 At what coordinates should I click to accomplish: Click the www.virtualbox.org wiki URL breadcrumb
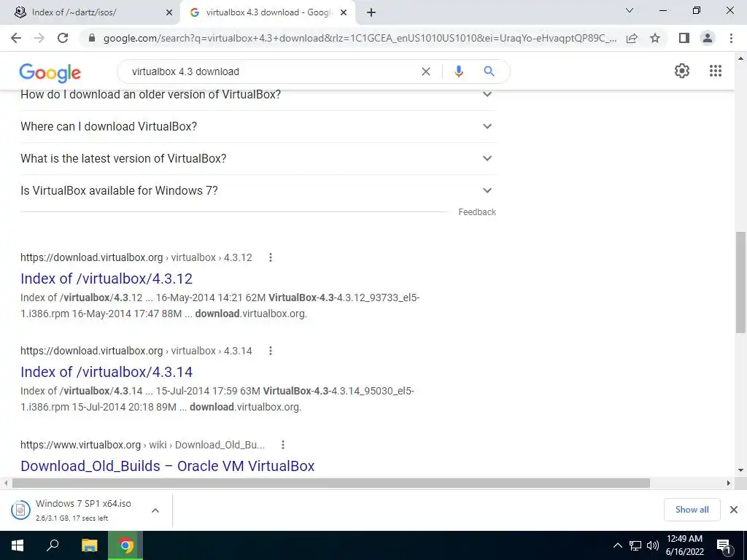pos(142,445)
